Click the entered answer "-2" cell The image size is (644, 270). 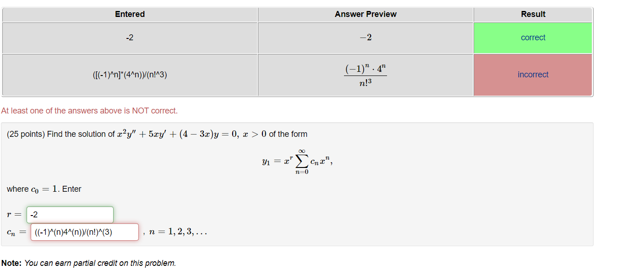click(130, 38)
